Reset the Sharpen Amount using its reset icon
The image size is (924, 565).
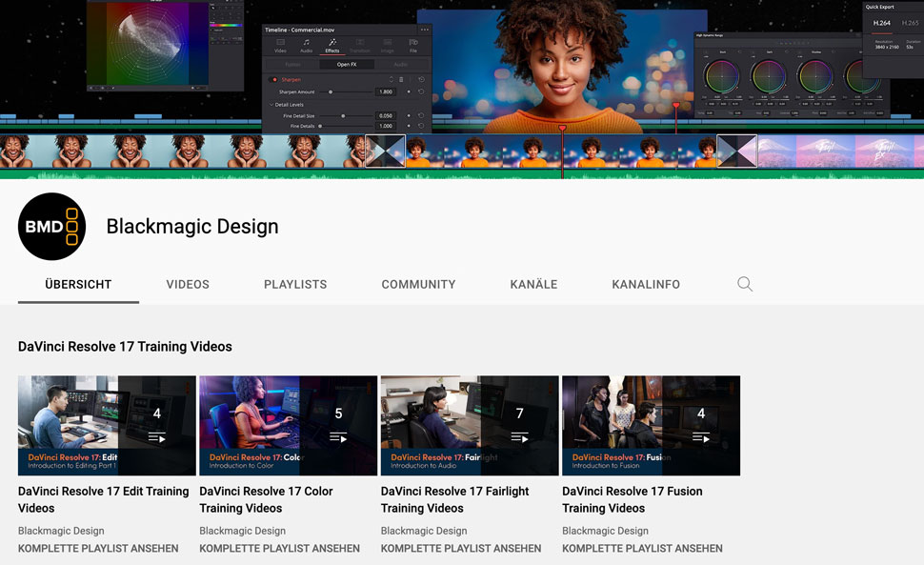coord(420,91)
